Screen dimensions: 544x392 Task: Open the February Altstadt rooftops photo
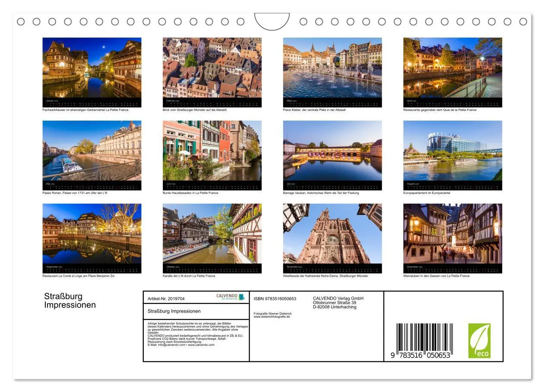click(212, 67)
